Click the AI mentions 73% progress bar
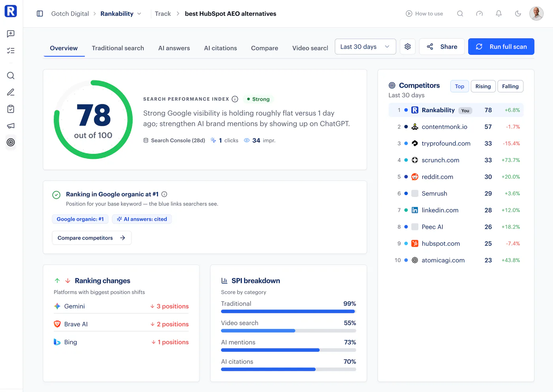This screenshot has width=553, height=392. 288,350
